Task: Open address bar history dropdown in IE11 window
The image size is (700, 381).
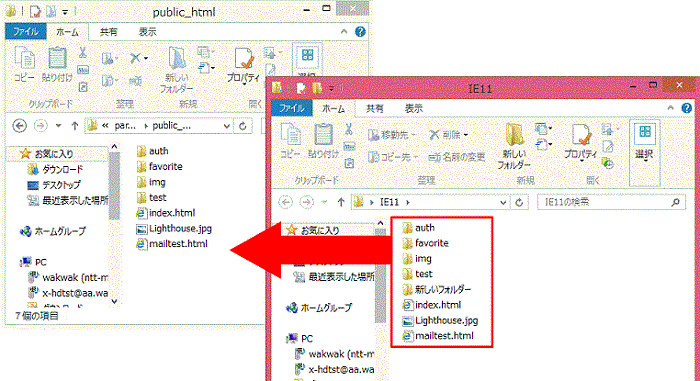Action: pyautogui.click(x=503, y=202)
